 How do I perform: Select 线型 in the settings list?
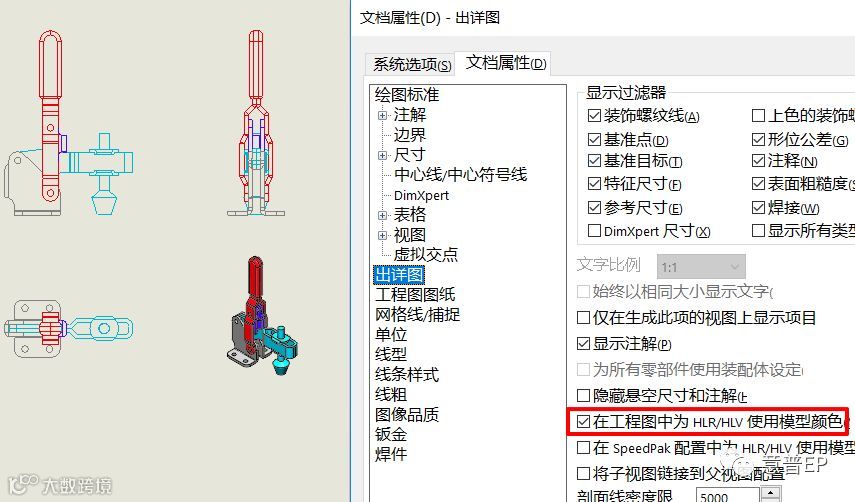(390, 354)
